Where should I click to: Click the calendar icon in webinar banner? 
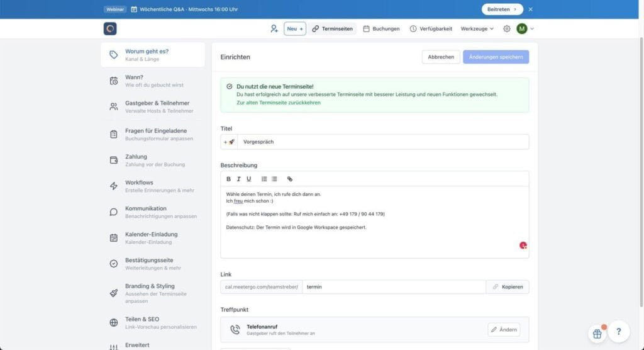(134, 9)
